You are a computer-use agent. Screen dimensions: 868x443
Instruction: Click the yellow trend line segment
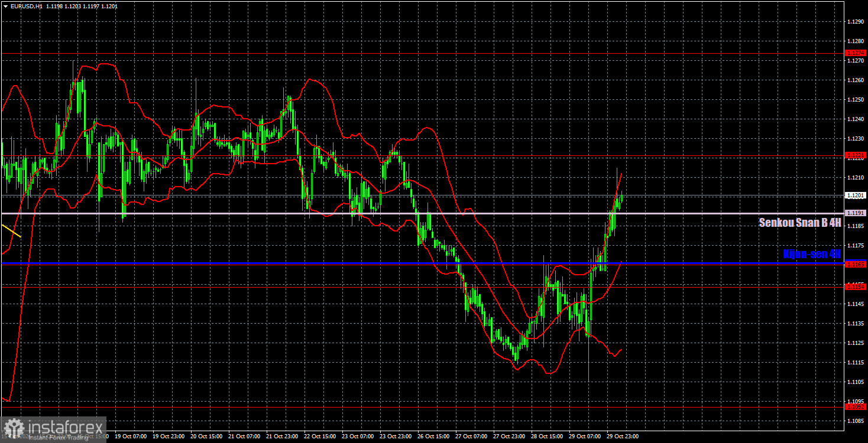click(x=11, y=231)
